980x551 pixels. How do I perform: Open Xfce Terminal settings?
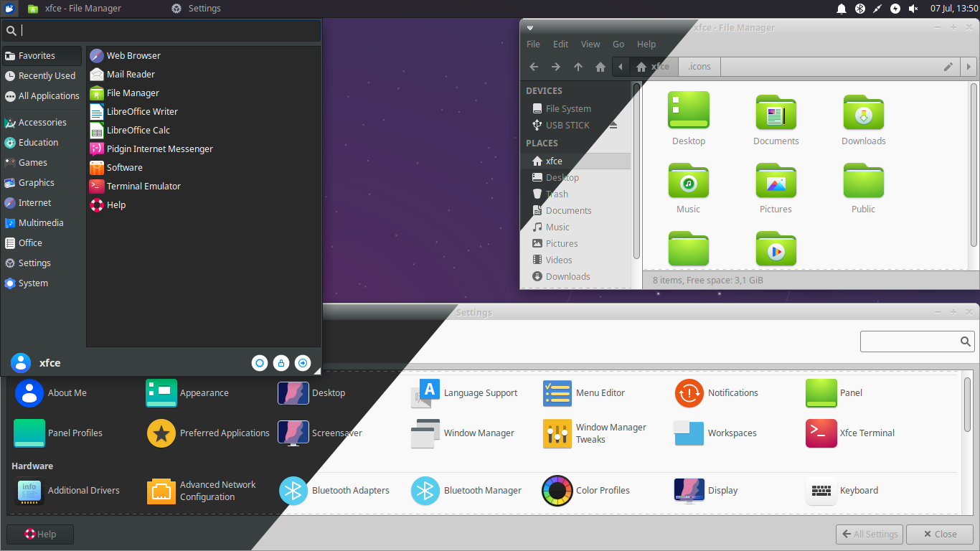pyautogui.click(x=850, y=433)
